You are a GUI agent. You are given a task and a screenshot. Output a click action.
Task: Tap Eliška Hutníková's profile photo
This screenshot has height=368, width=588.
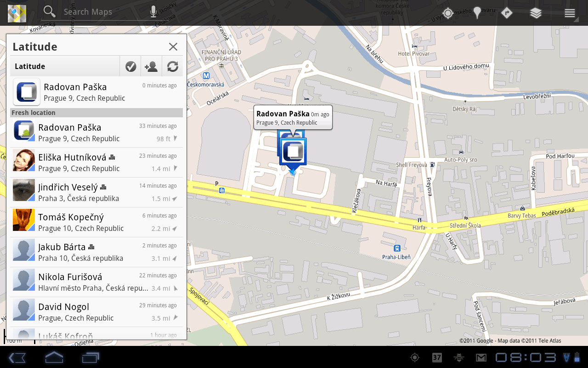click(24, 160)
